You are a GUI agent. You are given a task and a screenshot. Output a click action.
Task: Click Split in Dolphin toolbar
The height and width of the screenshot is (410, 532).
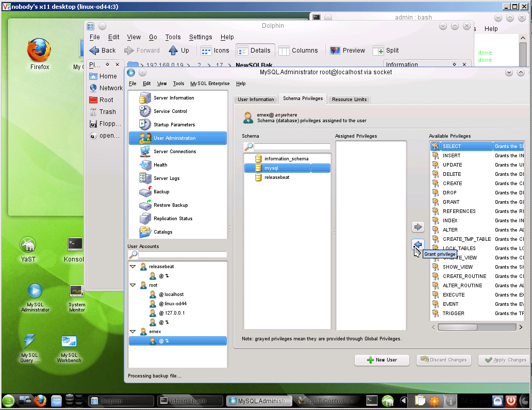coord(386,51)
